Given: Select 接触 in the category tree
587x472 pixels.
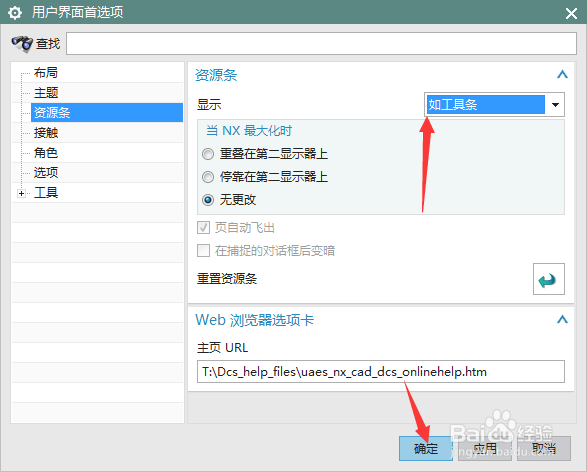Looking at the screenshot, I should (46, 133).
